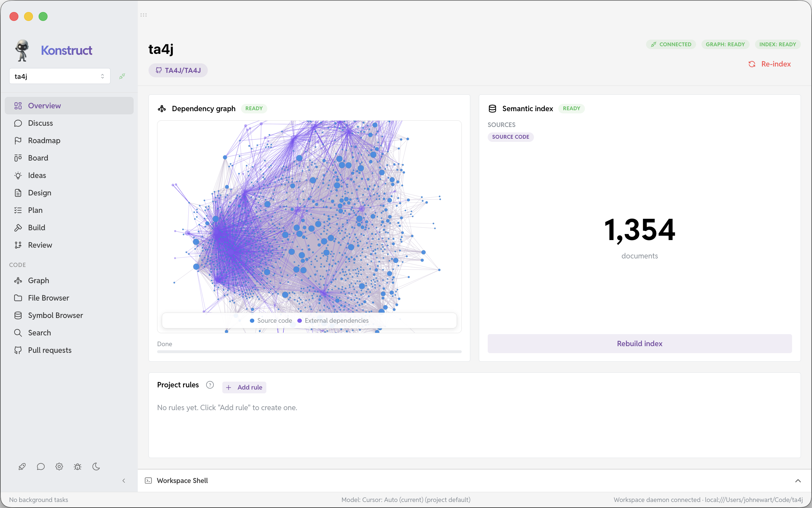The height and width of the screenshot is (508, 812).
Task: Click the Project rules help question icon
Action: tap(210, 385)
